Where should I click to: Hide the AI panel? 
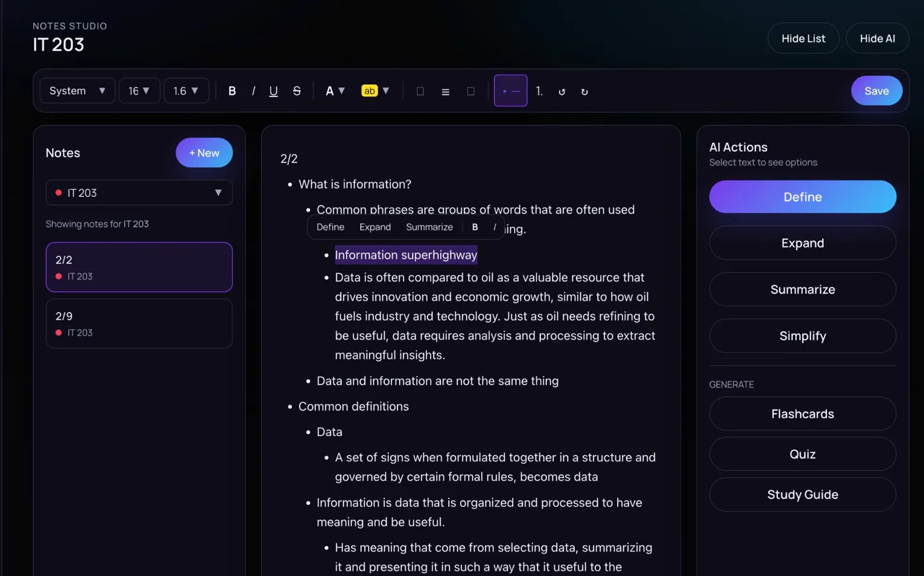877,38
